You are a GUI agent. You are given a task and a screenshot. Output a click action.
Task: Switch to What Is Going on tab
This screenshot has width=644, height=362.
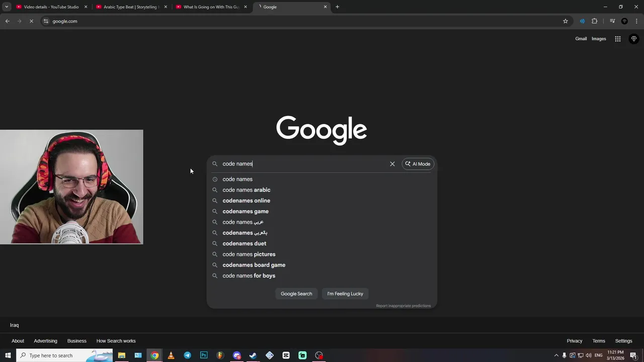tap(211, 7)
